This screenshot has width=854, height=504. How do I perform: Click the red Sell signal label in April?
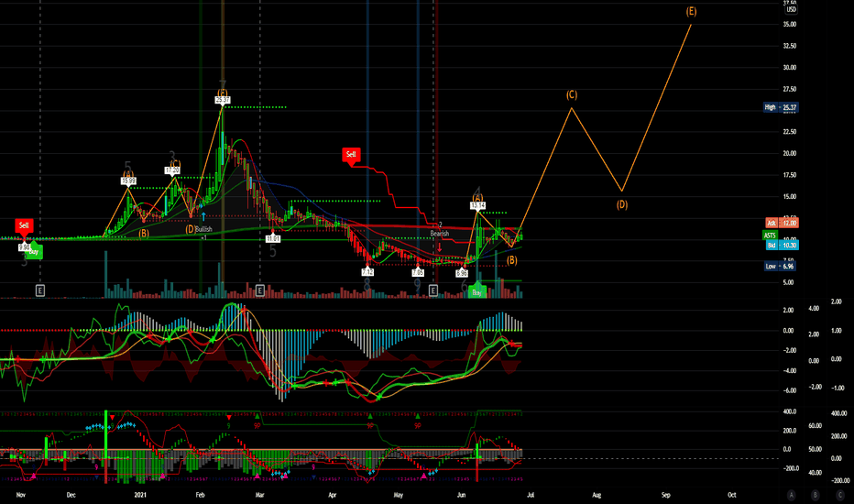[x=351, y=155]
